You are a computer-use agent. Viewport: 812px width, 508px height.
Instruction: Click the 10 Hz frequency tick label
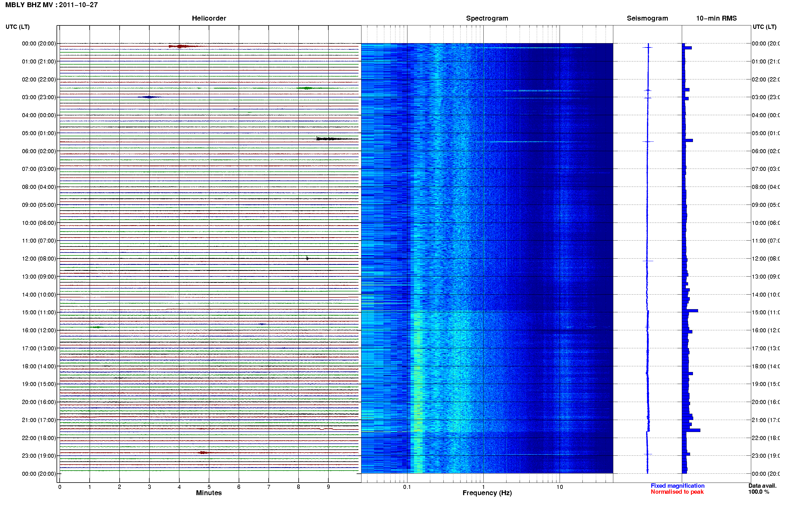tap(559, 487)
